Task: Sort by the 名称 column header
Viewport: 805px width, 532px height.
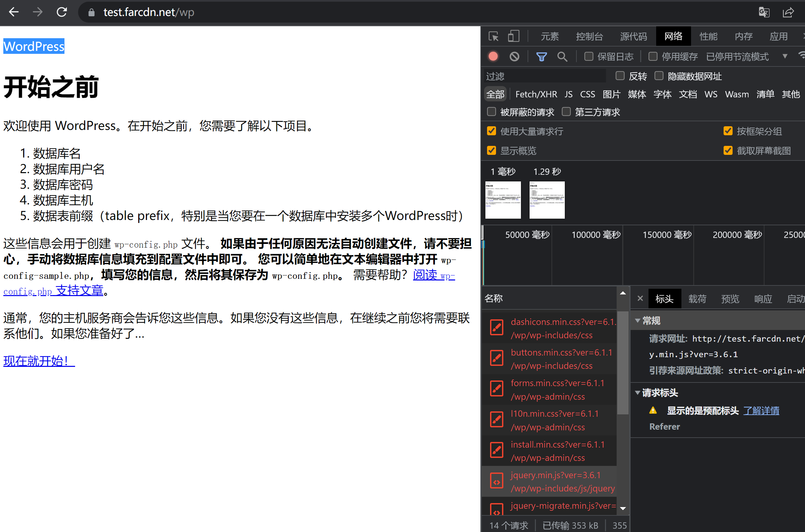Action: [x=549, y=298]
